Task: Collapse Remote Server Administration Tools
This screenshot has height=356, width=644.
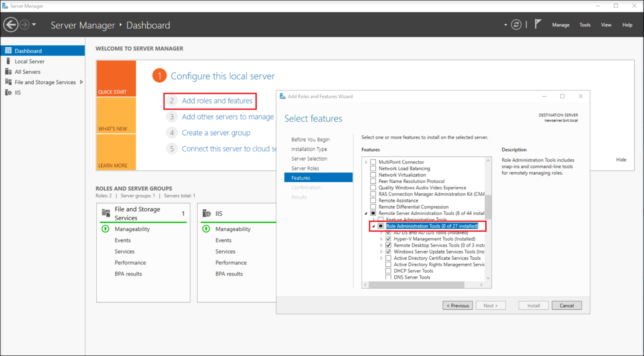Action: pos(366,213)
